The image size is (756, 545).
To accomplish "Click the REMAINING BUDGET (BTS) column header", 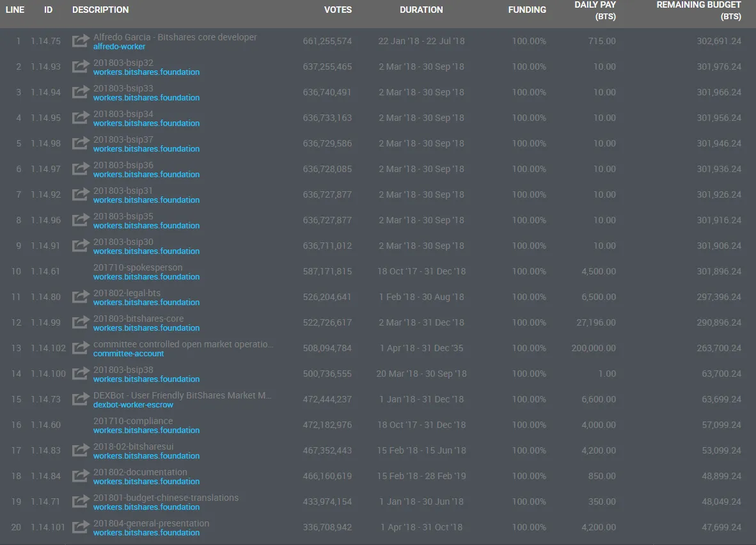I will (698, 11).
